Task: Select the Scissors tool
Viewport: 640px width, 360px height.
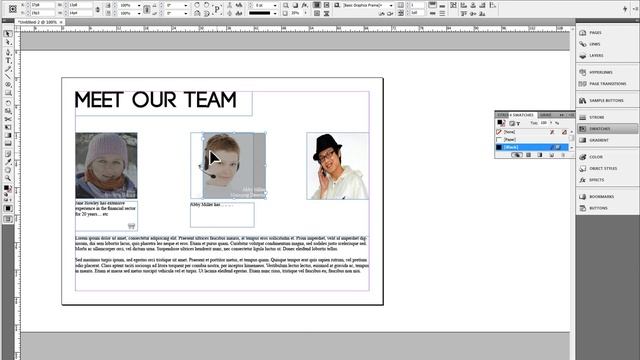Action: (8, 119)
